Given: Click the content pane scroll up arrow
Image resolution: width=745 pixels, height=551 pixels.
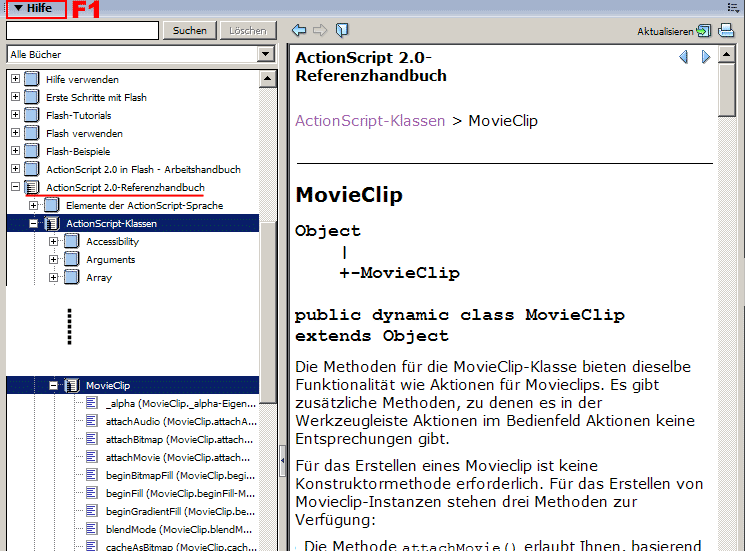Looking at the screenshot, I should pyautogui.click(x=726, y=54).
